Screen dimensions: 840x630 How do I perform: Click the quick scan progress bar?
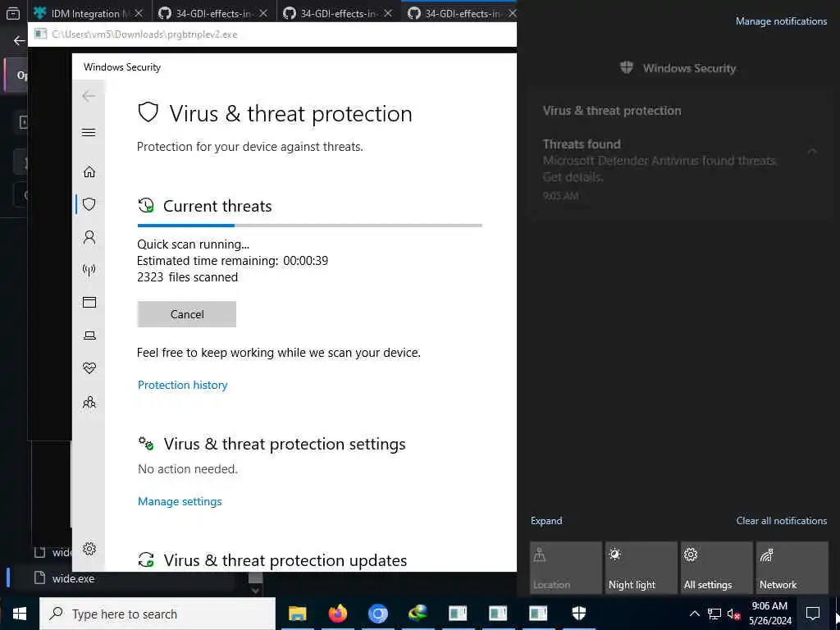pos(309,226)
